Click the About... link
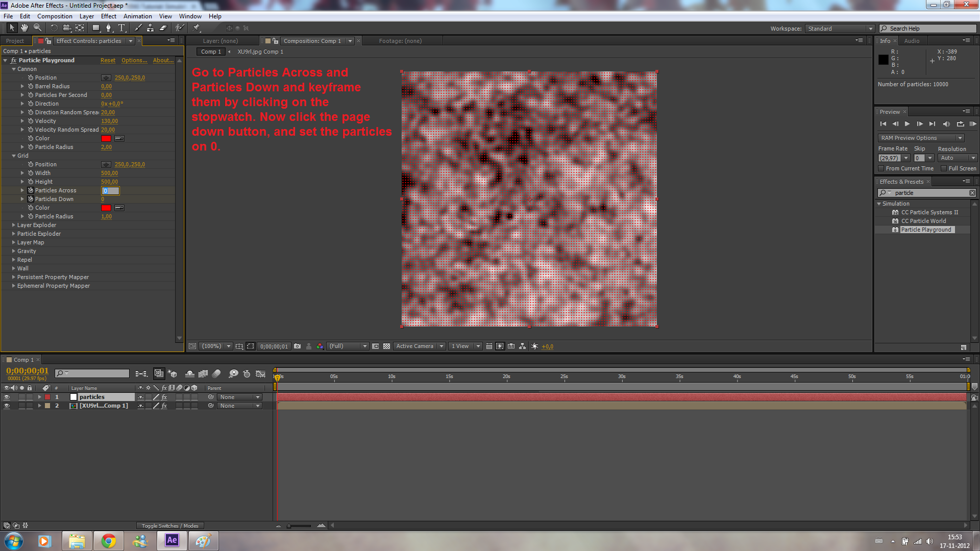Image resolution: width=980 pixels, height=551 pixels. [163, 60]
